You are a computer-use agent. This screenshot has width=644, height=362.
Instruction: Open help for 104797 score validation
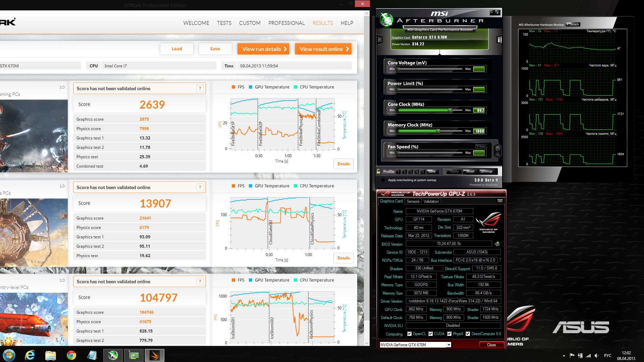200,282
